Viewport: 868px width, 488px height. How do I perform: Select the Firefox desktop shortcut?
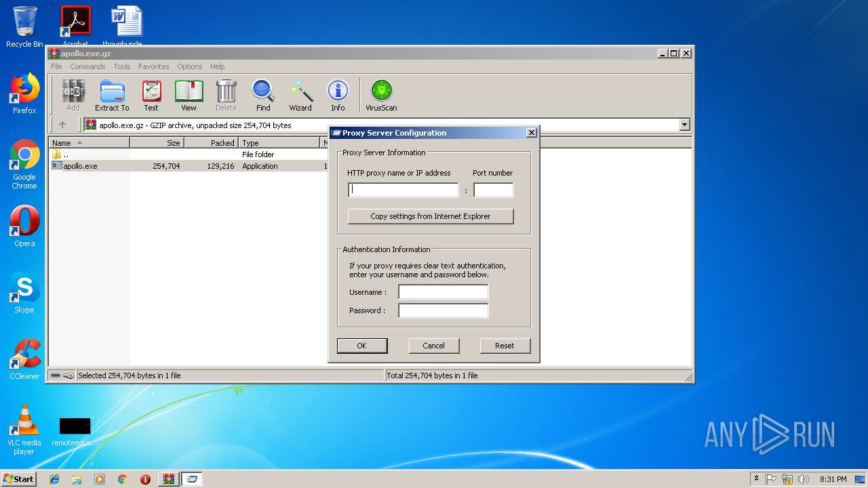(x=24, y=94)
